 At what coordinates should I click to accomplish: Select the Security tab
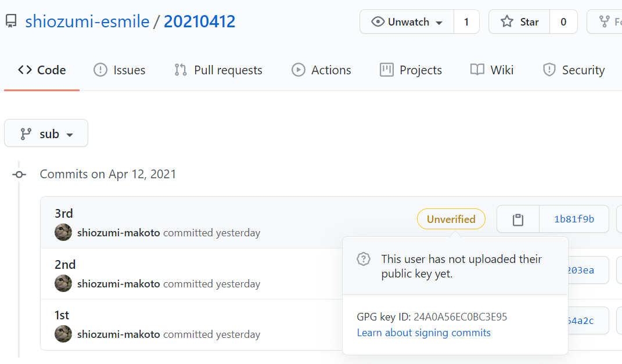(574, 70)
